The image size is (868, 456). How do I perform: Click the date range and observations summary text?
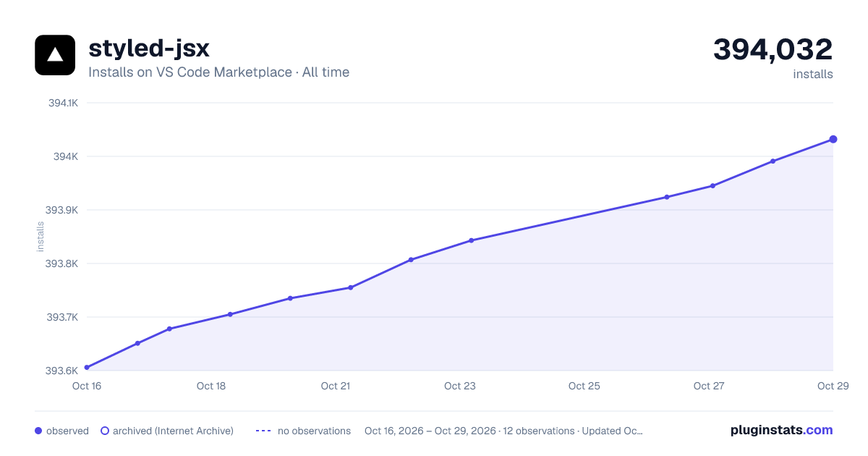tap(503, 431)
